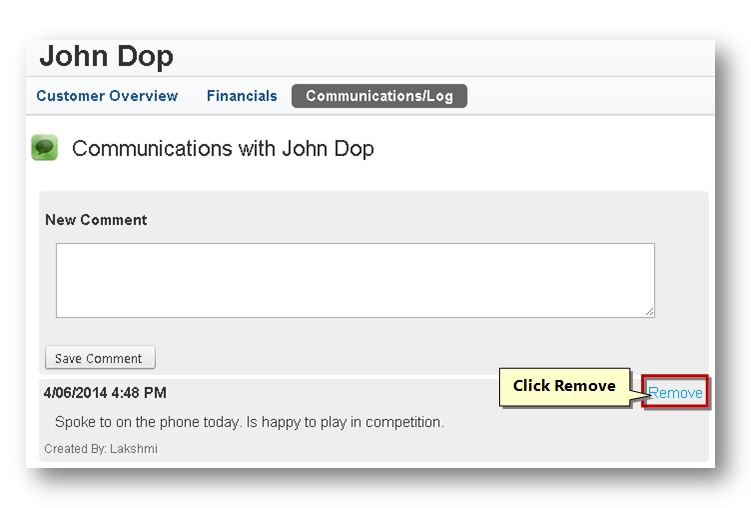Image resolution: width=751 pixels, height=508 pixels.
Task: Click the John Dop page heading
Action: [106, 56]
